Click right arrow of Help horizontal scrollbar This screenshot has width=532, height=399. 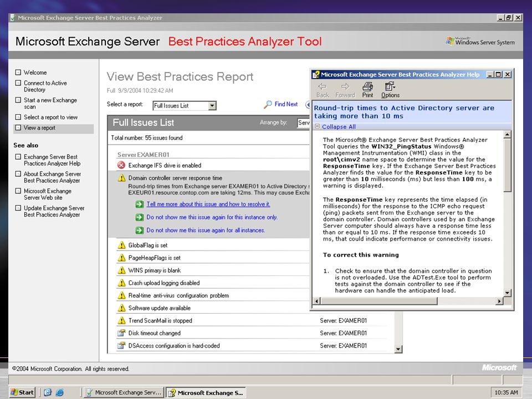(499, 300)
